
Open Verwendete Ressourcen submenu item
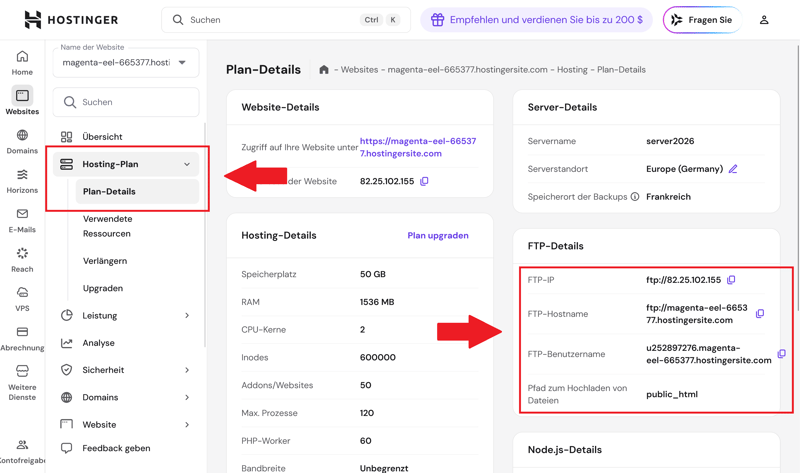click(107, 226)
